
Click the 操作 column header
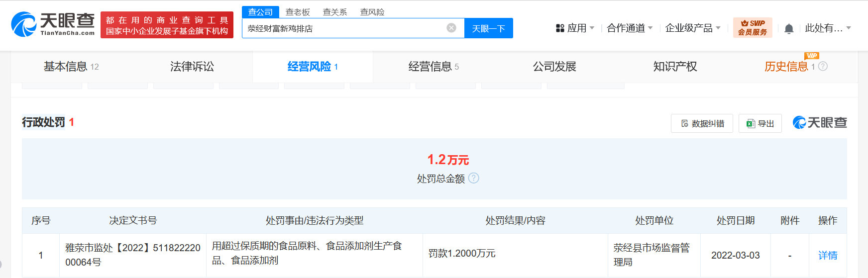pos(828,220)
